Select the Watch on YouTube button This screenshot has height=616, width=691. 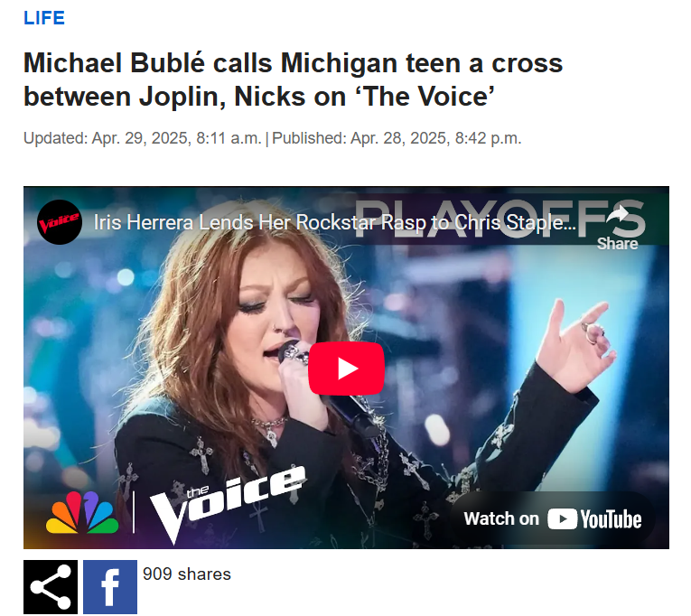[553, 519]
